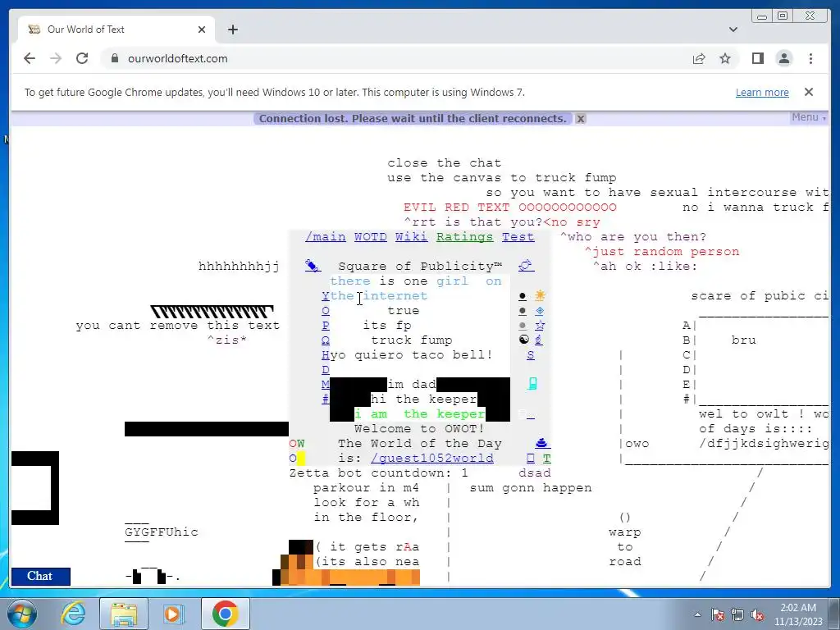
Task: Dismiss the Chrome update notice bar
Action: click(809, 92)
